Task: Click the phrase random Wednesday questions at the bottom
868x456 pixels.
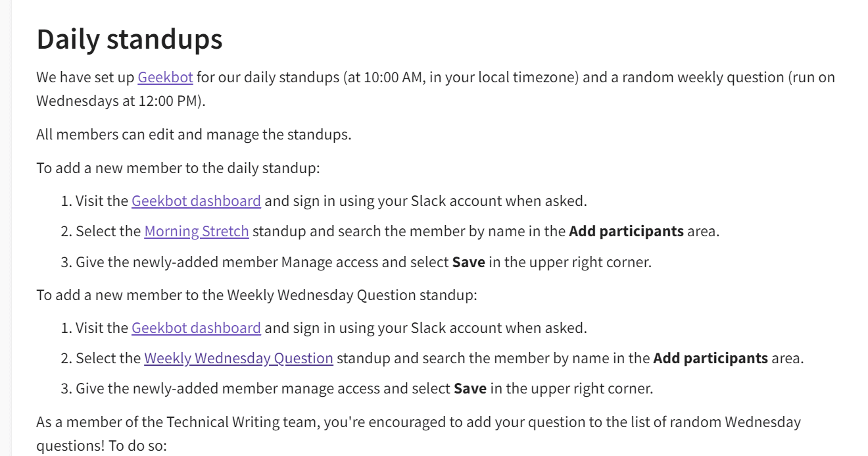Action: [742, 422]
